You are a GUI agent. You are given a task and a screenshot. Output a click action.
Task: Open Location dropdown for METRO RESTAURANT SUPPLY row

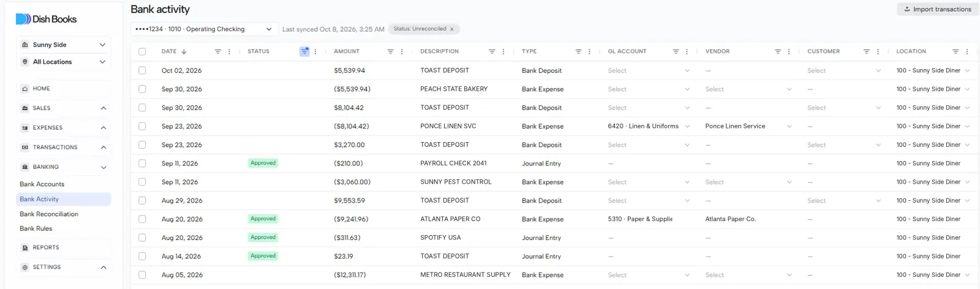(x=933, y=275)
